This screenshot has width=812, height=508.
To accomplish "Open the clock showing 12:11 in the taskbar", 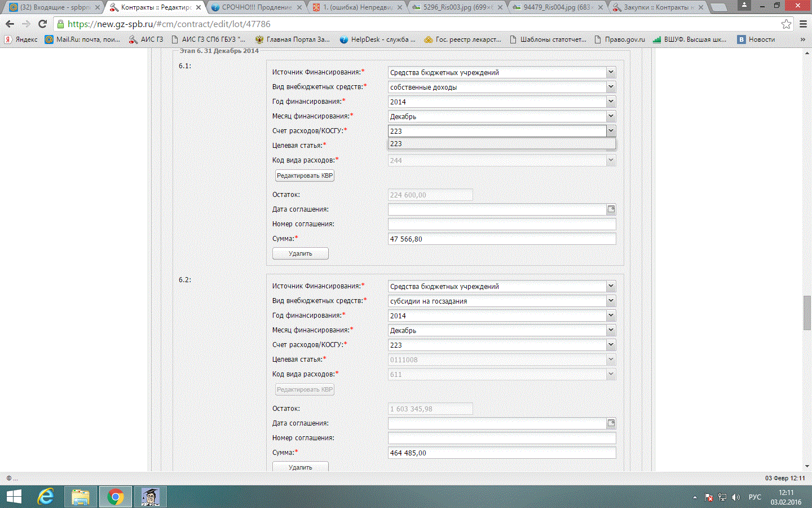I will pyautogui.click(x=786, y=497).
